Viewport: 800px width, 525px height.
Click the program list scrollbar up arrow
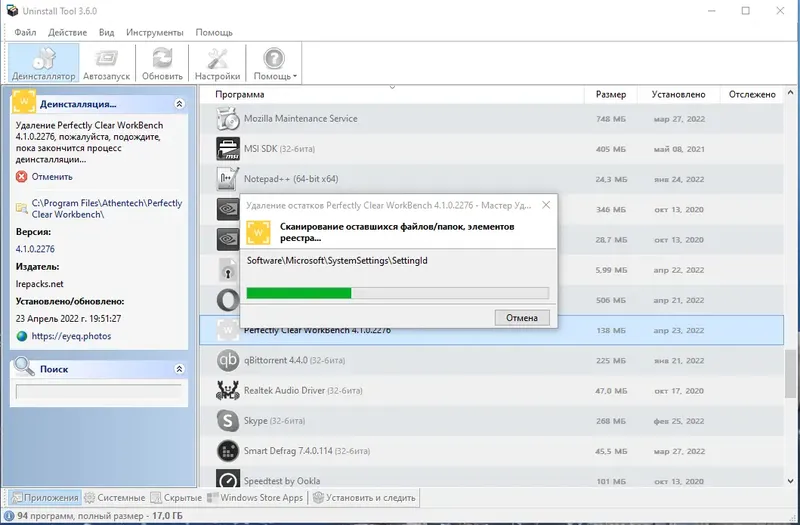[790, 93]
